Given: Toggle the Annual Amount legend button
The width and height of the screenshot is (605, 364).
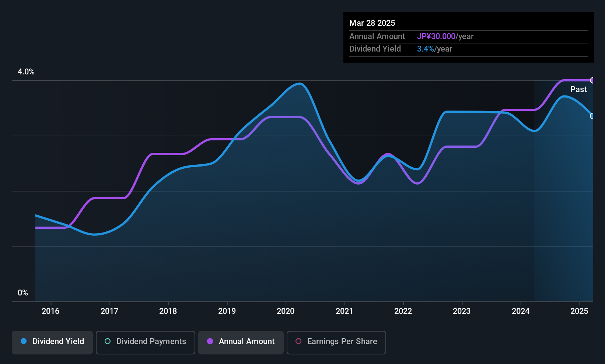Looking at the screenshot, I should coord(241,342).
